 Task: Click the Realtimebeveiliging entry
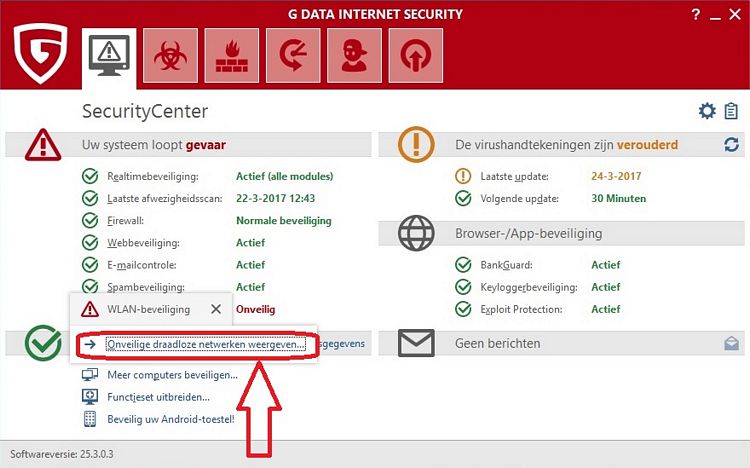(x=153, y=176)
